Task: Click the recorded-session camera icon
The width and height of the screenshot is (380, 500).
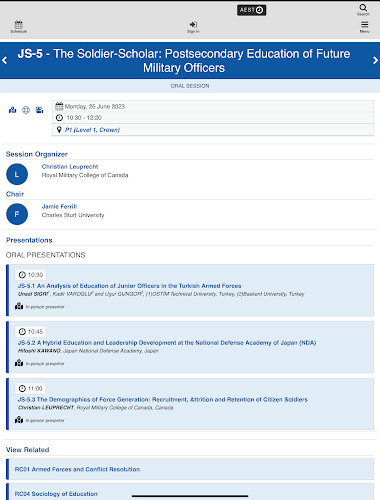Action: click(39, 110)
